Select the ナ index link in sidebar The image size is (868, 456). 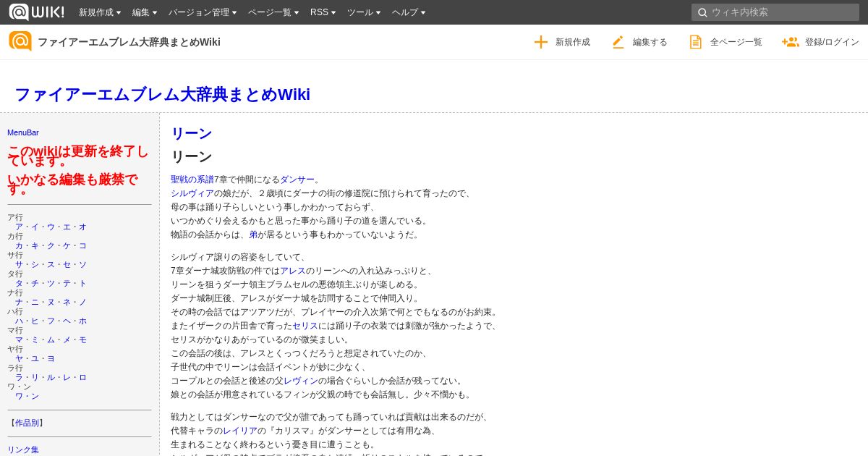pyautogui.click(x=19, y=302)
